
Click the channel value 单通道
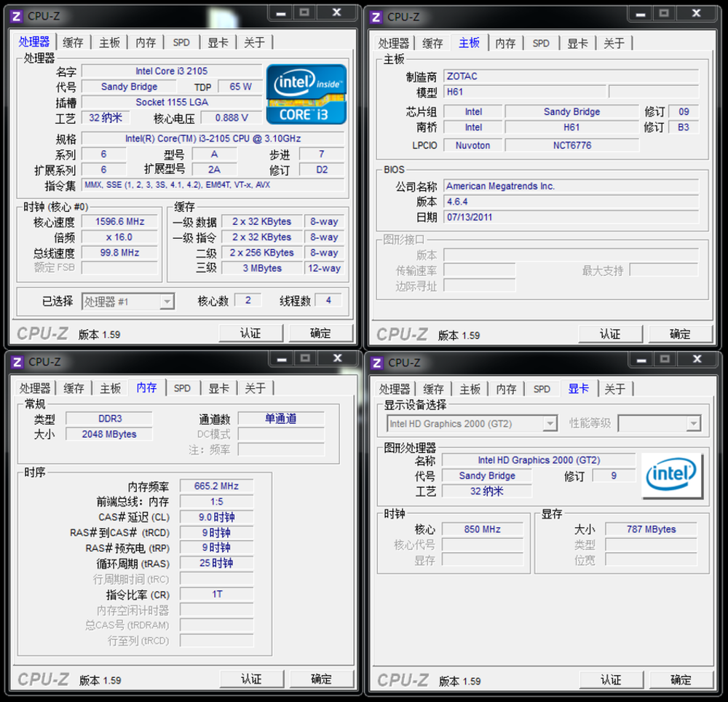point(281,418)
